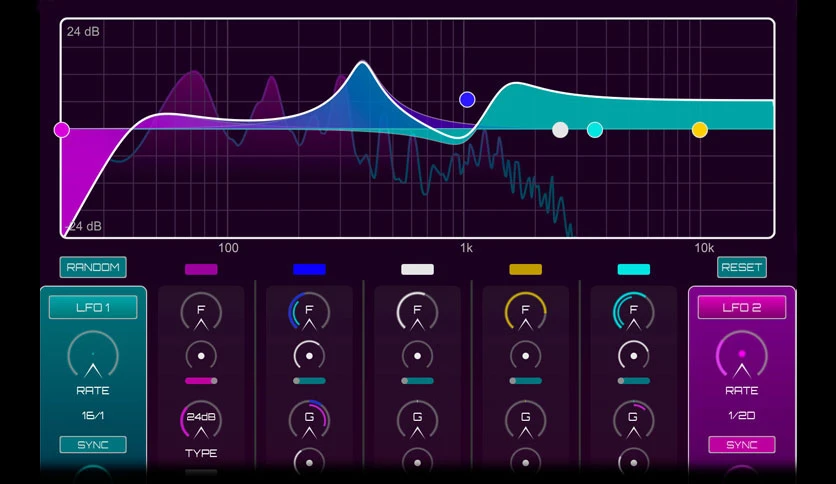Click the yellow band F knob
This screenshot has width=836, height=484.
coord(526,312)
